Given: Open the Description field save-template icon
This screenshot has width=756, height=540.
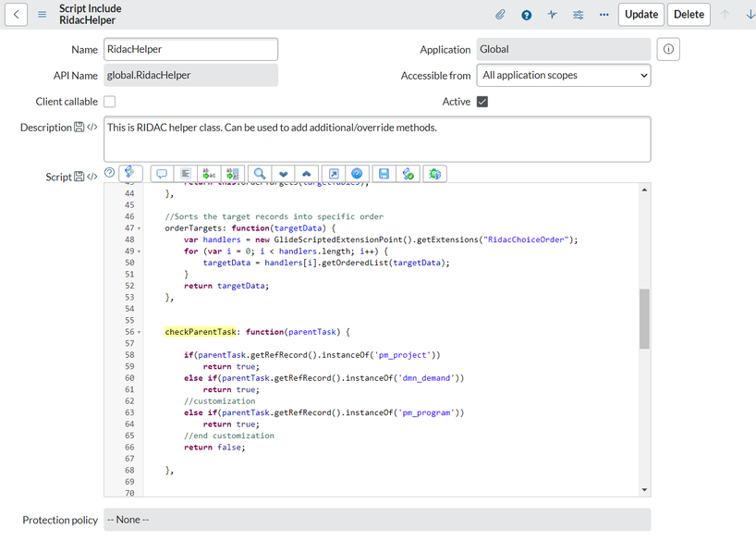Looking at the screenshot, I should tap(79, 127).
